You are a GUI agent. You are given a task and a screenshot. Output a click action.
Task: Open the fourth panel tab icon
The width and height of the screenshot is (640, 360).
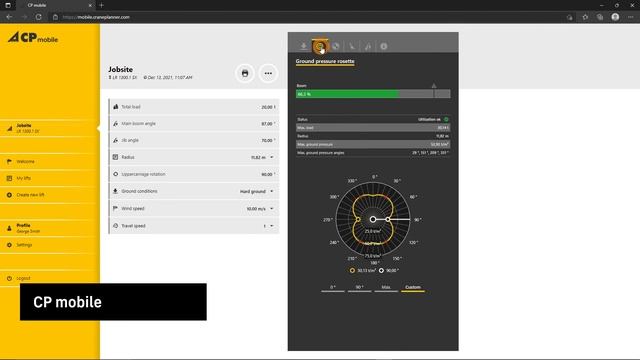(352, 46)
